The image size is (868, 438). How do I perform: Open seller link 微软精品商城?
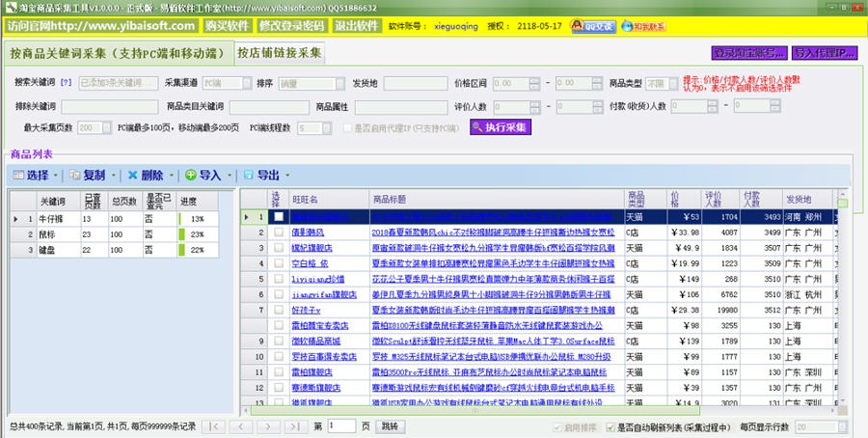tap(315, 342)
